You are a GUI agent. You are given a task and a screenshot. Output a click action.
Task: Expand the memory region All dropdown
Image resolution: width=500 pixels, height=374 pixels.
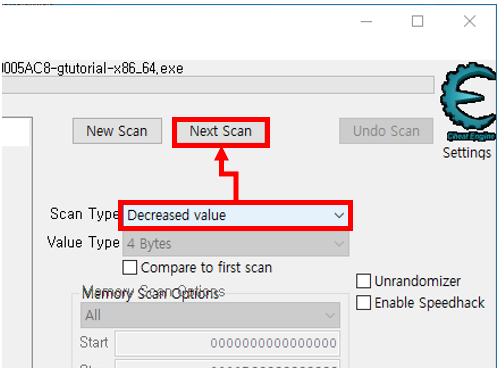210,315
